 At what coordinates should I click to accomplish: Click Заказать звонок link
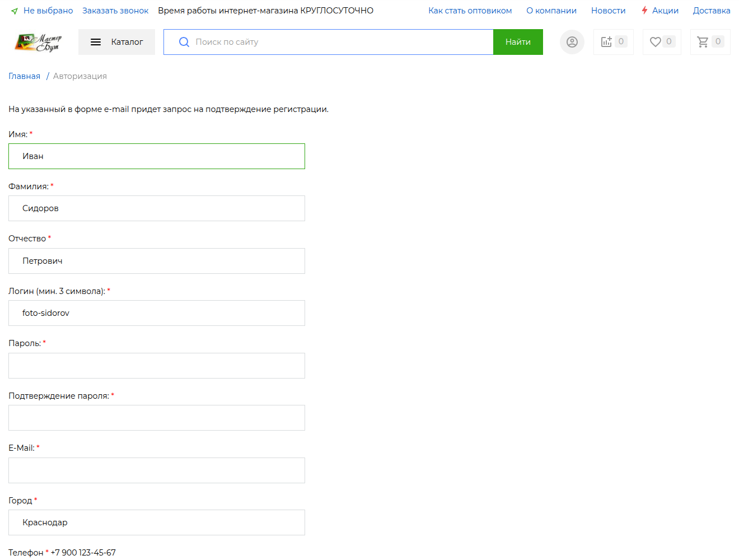pos(115,11)
